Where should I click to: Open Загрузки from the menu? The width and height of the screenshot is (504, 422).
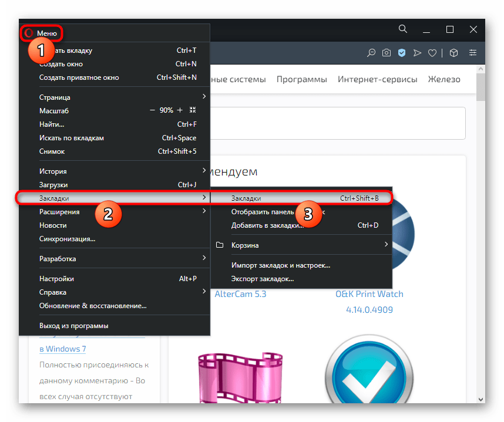(x=115, y=185)
